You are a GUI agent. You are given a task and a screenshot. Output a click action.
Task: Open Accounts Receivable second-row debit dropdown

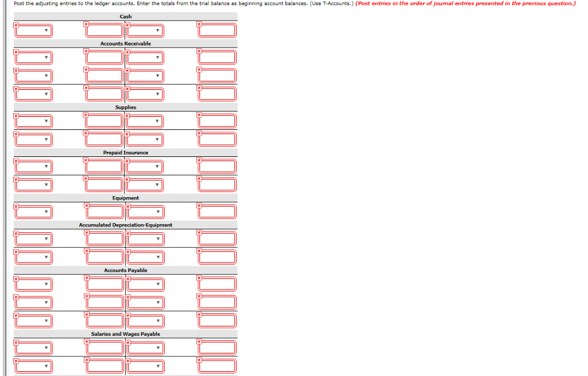tap(34, 76)
